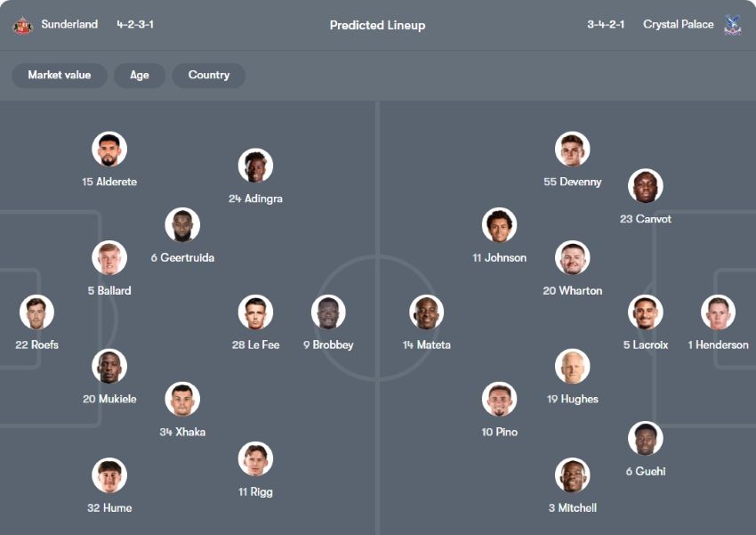Open the 28 Le Fee name label

point(255,345)
